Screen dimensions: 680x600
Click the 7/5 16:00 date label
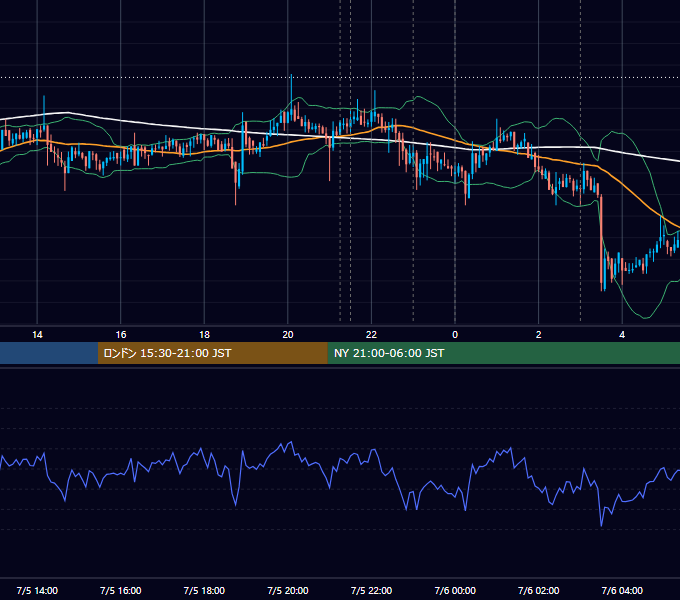(121, 590)
